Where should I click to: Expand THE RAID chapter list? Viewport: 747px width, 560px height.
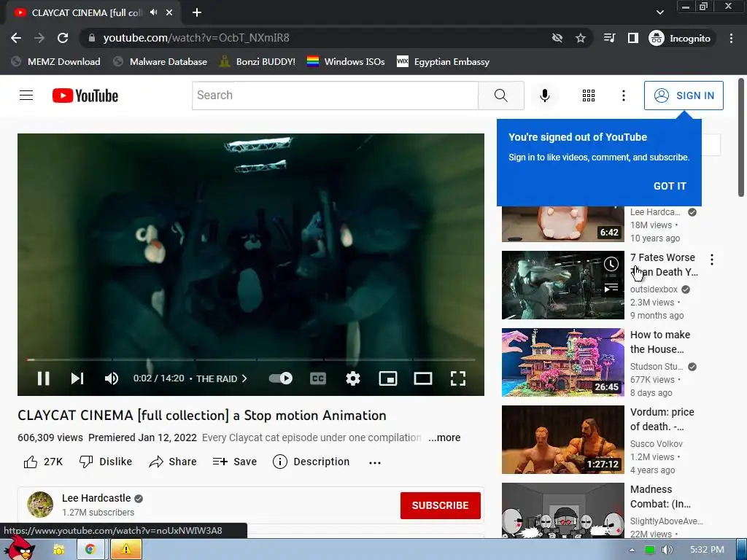[222, 378]
